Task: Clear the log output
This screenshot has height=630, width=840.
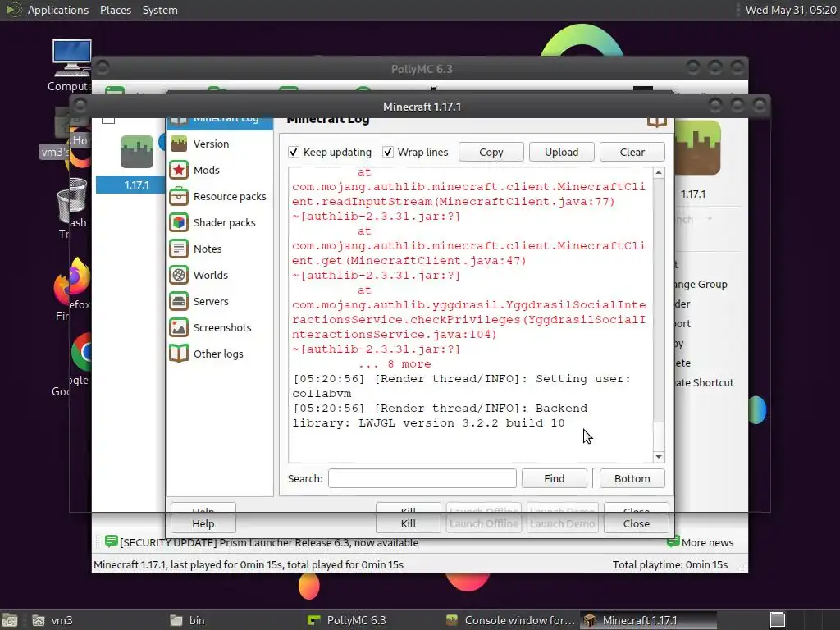Action: (x=632, y=152)
